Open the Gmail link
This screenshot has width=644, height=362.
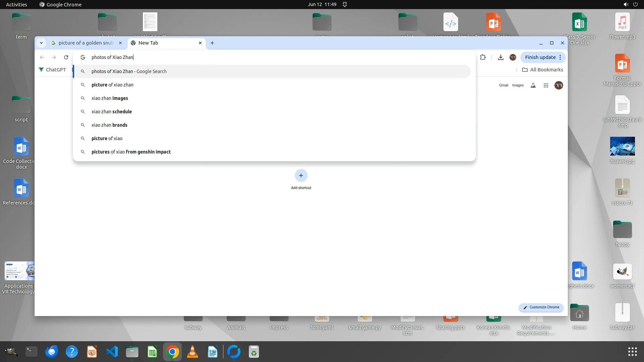pyautogui.click(x=503, y=85)
